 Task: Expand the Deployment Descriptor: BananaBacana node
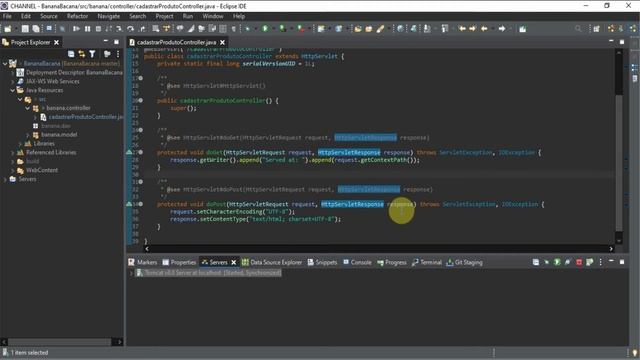point(12,73)
